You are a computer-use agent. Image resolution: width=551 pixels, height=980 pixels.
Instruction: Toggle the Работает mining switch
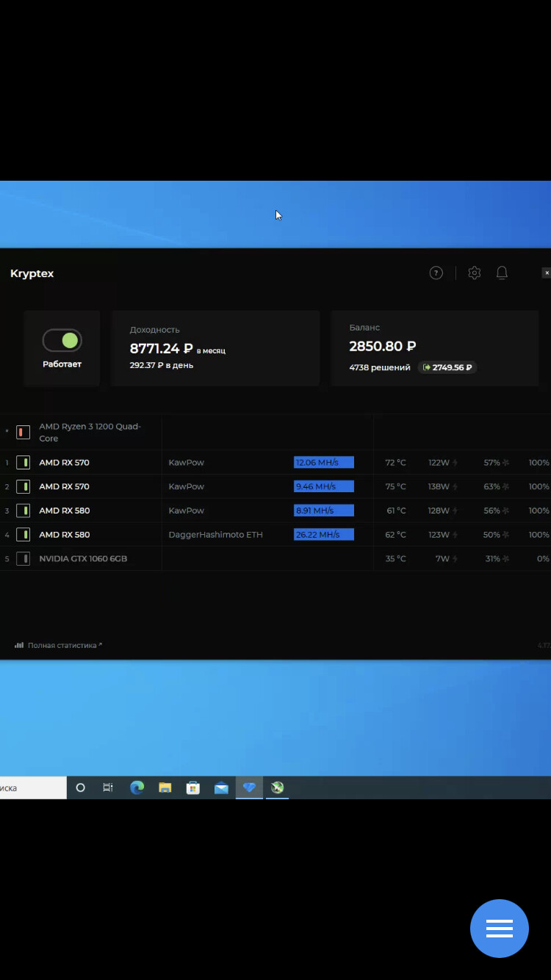pyautogui.click(x=62, y=340)
